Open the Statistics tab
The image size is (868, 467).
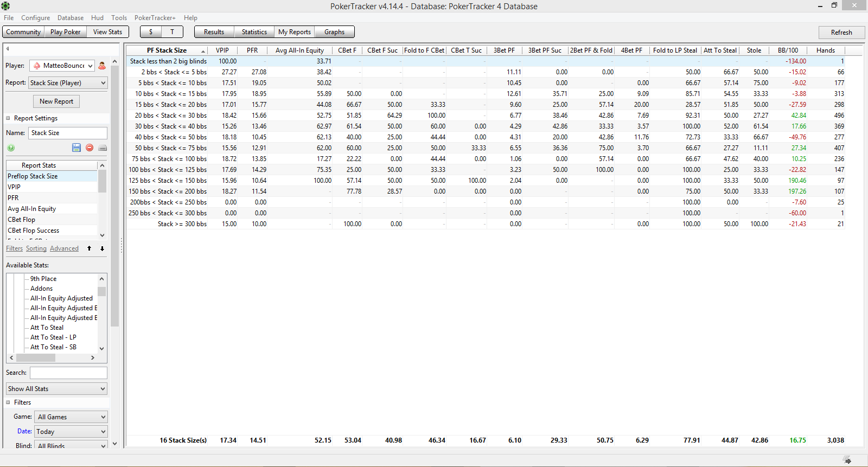tap(254, 32)
